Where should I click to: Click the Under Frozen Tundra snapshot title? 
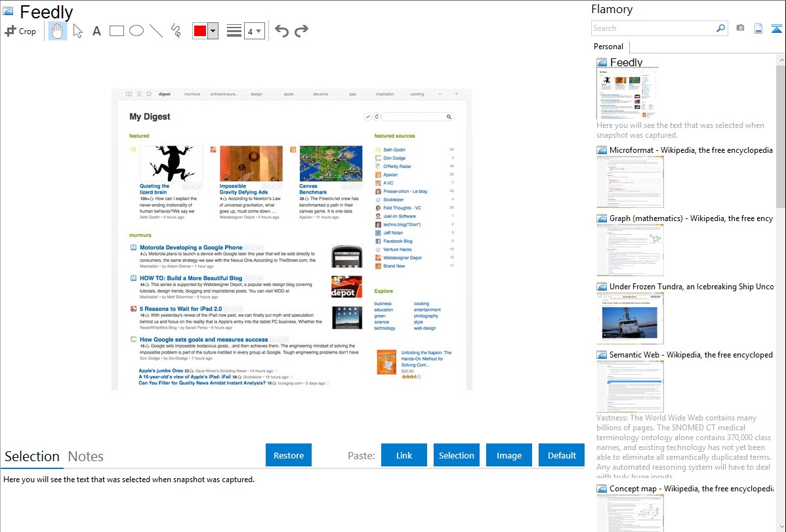click(x=692, y=286)
